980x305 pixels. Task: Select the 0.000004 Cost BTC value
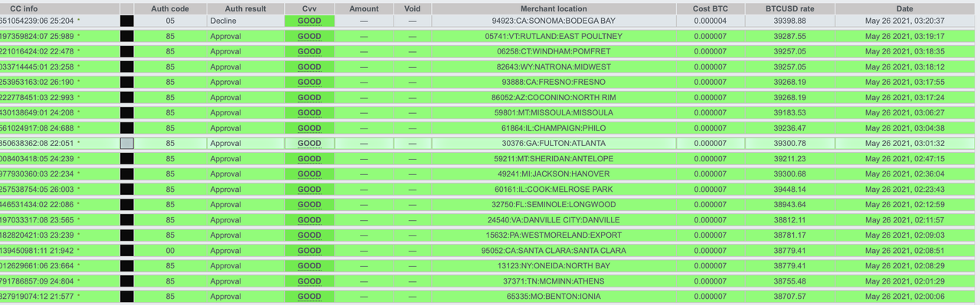coord(710,21)
